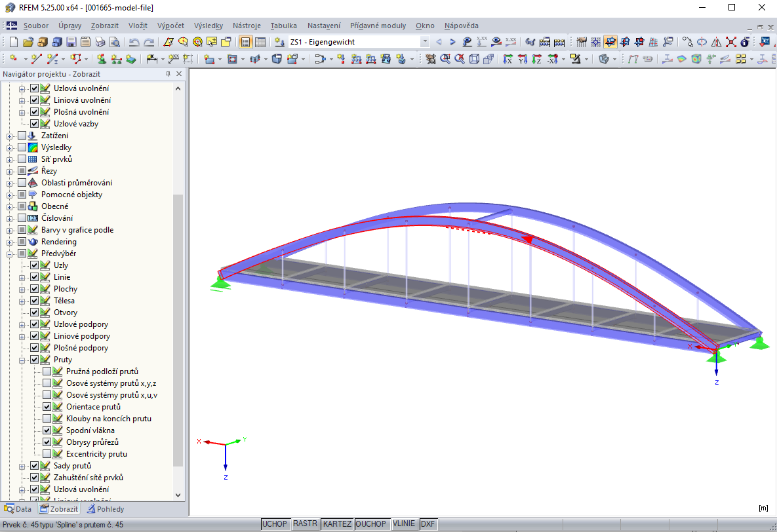View in Z direction button
Image resolution: width=777 pixels, height=532 pixels.
(536, 59)
